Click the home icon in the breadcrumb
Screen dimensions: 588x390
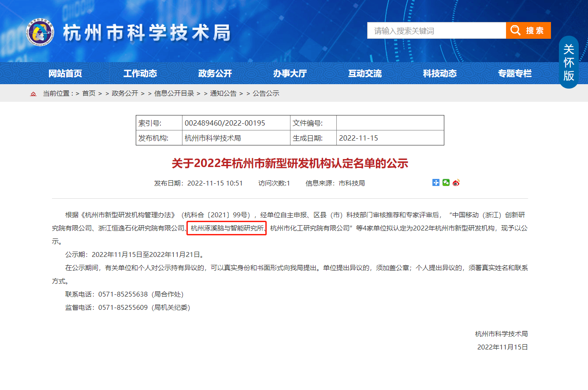click(33, 94)
